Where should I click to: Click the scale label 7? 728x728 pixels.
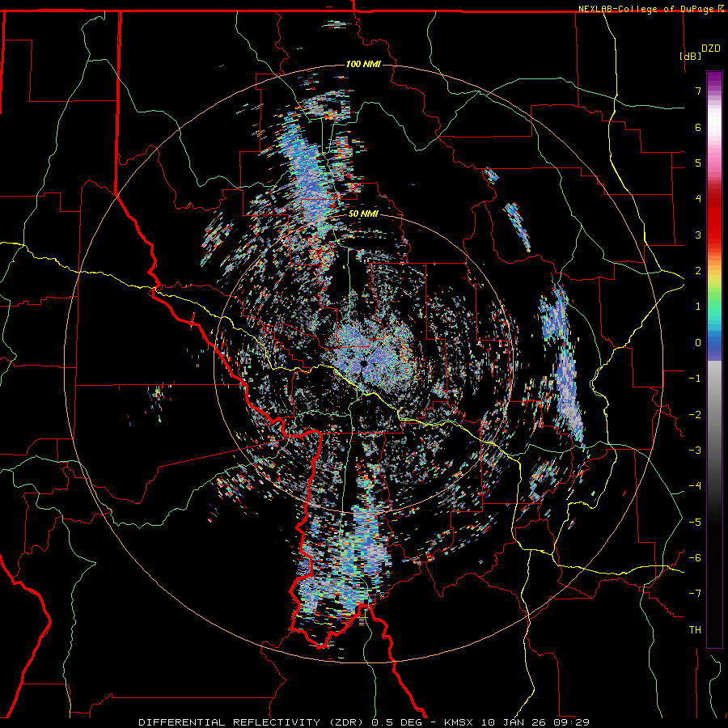[698, 91]
